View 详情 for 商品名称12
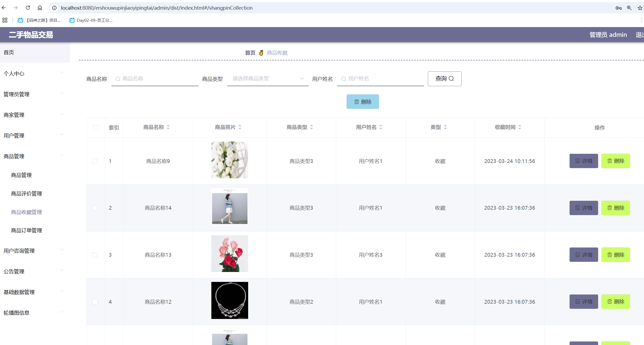This screenshot has height=345, width=644. (x=584, y=302)
